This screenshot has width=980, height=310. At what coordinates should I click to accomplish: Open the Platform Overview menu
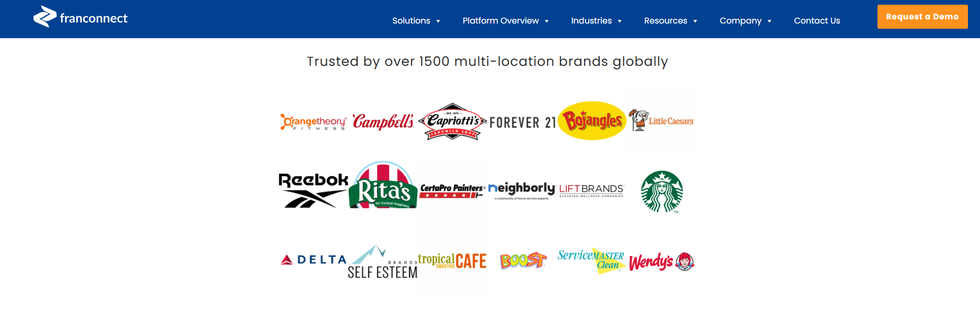point(500,20)
